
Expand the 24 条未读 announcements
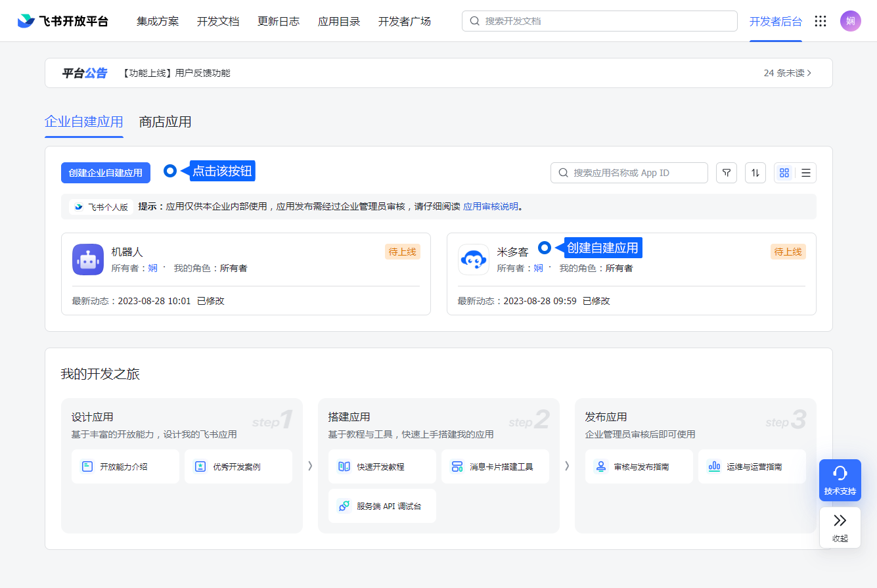[787, 73]
